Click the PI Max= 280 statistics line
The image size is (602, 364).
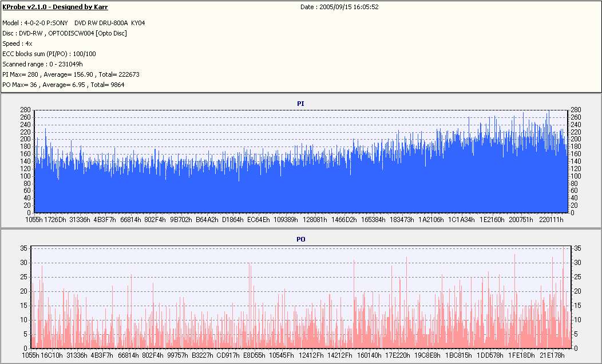(x=71, y=74)
